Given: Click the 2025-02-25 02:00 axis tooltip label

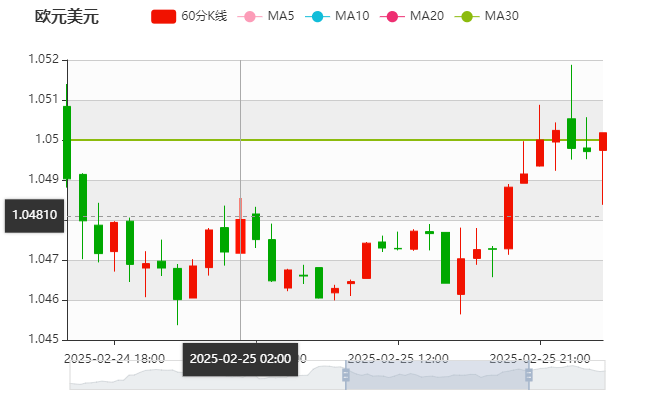Looking at the screenshot, I should tap(240, 358).
